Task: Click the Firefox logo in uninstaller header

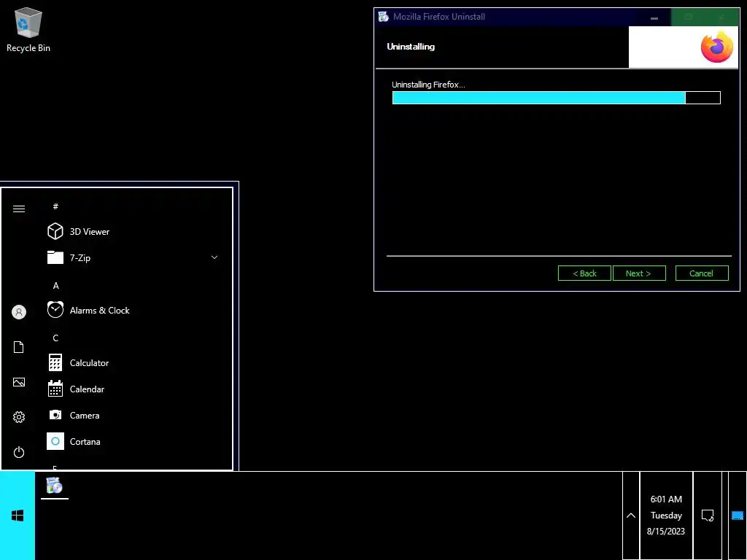Action: pos(716,47)
